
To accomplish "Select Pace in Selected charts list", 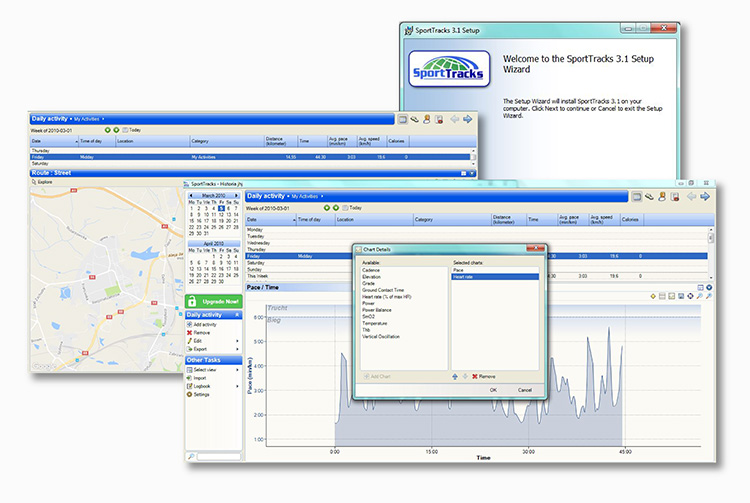I will 495,270.
